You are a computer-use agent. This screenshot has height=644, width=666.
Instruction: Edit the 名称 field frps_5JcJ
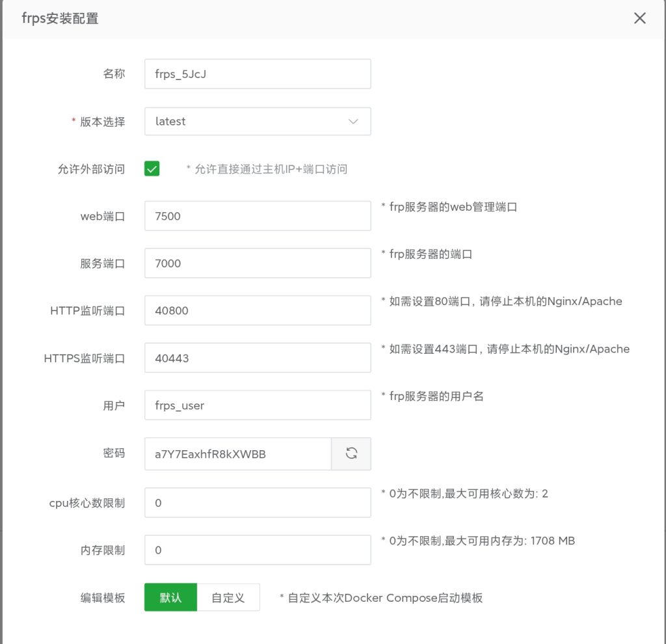point(258,74)
